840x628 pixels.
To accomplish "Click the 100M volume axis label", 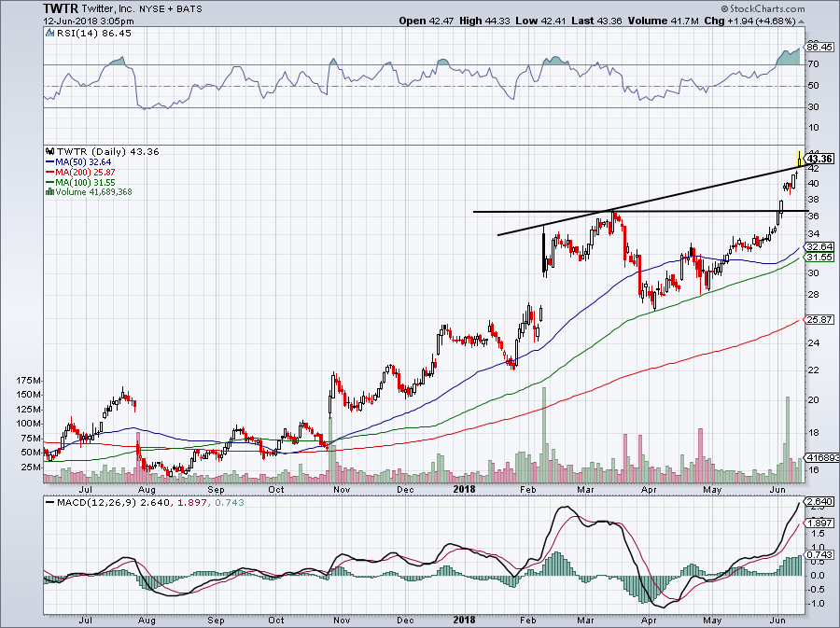I will coord(29,424).
